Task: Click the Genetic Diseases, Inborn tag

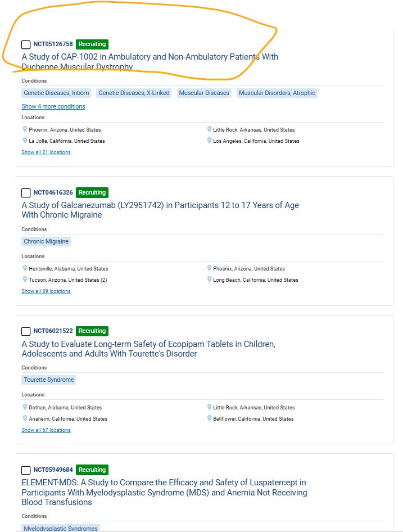Action: (x=56, y=93)
